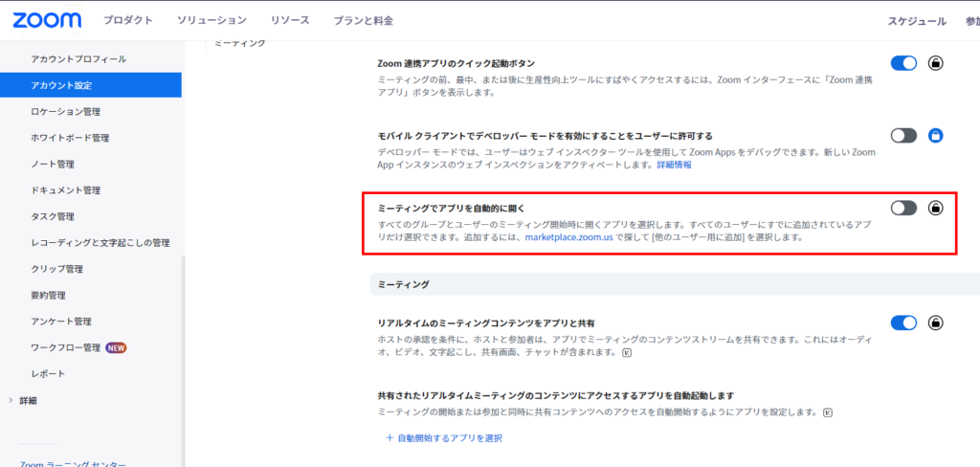Click the info badge after チャットが含まれます
The image size is (980, 467).
pos(627,352)
